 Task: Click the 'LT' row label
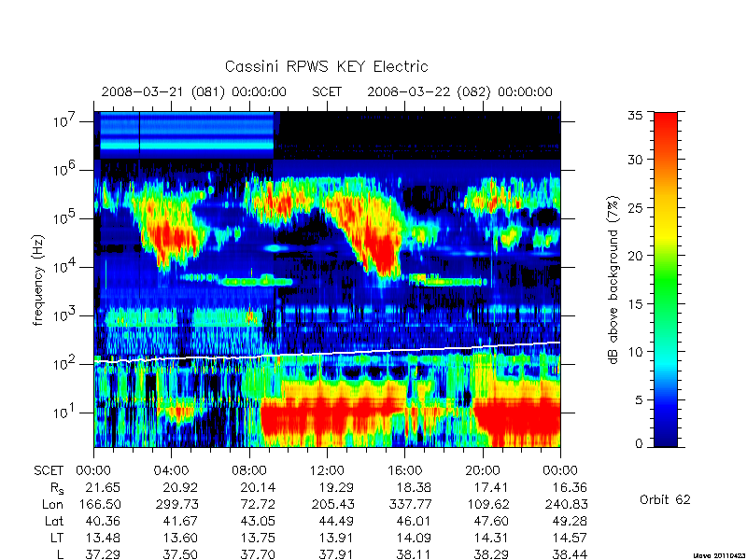[x=57, y=538]
